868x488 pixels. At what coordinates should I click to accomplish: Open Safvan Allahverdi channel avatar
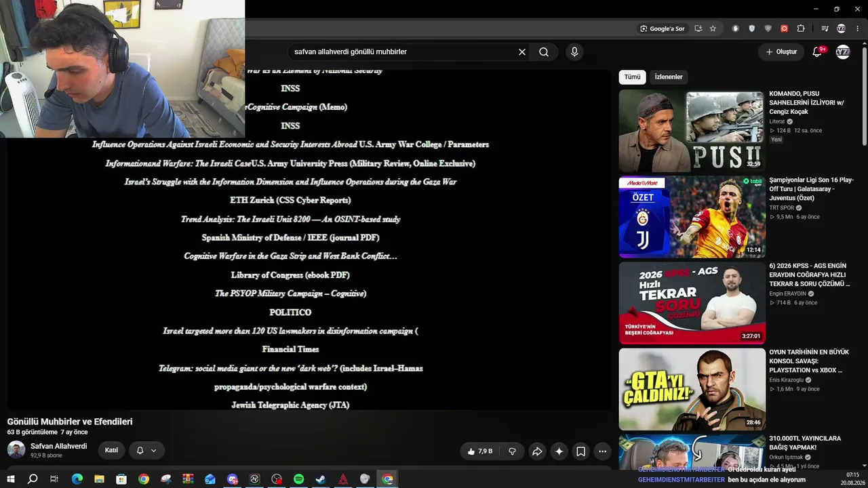click(16, 450)
